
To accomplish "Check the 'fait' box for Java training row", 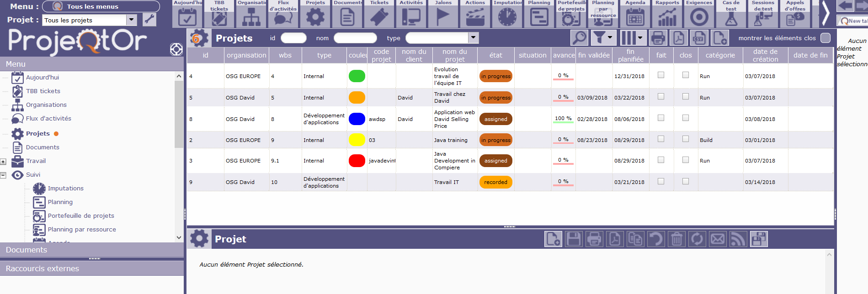I will coord(661,139).
